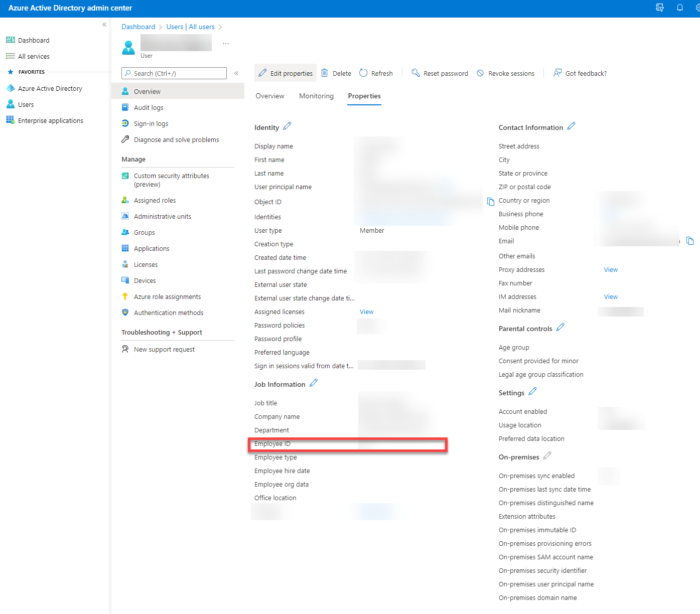Switch to the Overview tab
The image size is (700, 614).
click(270, 96)
